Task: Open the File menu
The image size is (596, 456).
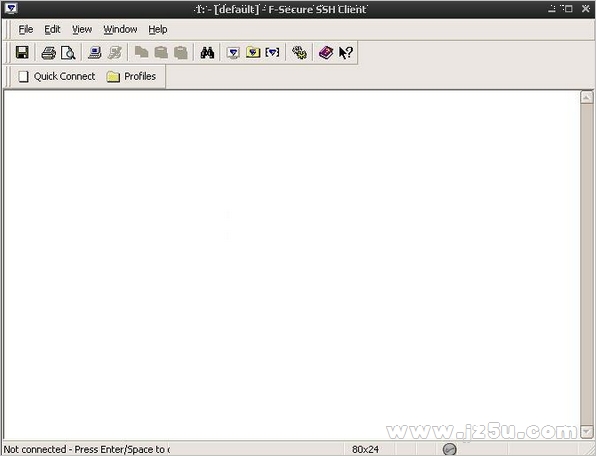Action: (26, 29)
